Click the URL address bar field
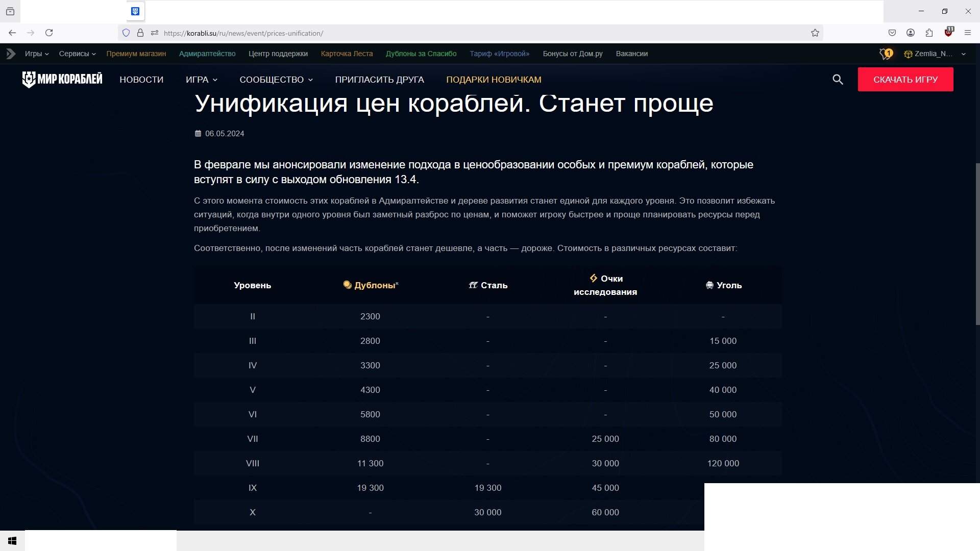This screenshot has width=980, height=551. tap(485, 33)
